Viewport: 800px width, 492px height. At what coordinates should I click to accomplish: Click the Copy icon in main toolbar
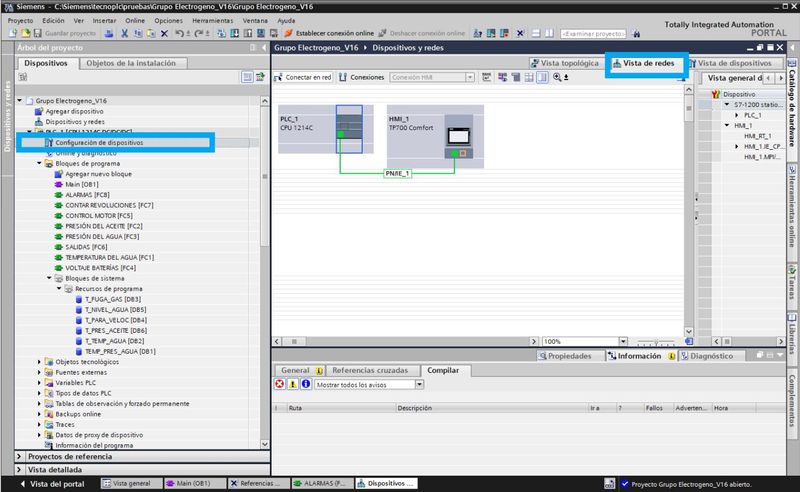[138, 33]
